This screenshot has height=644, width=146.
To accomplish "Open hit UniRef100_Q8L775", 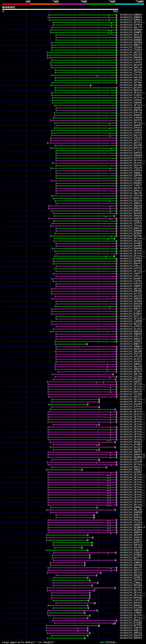I will [131, 27].
